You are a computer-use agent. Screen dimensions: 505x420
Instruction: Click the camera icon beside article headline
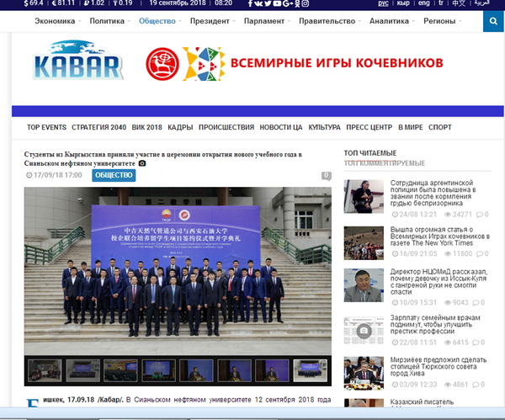tap(142, 163)
